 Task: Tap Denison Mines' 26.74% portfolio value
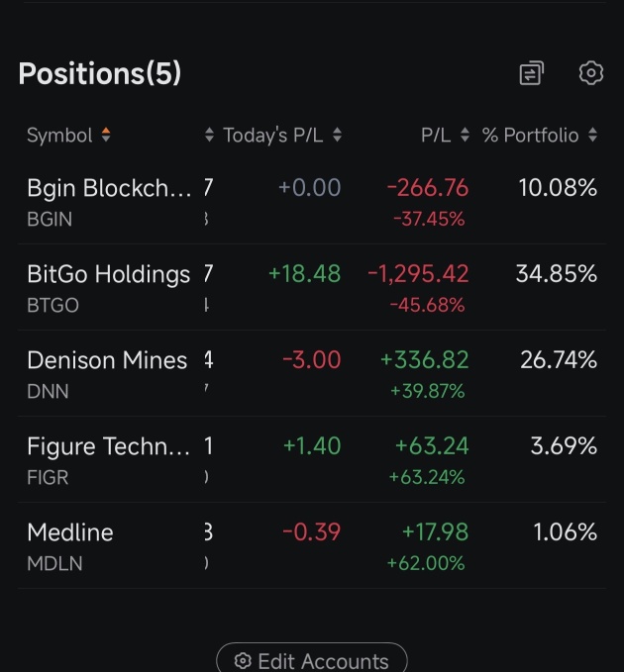coord(559,359)
